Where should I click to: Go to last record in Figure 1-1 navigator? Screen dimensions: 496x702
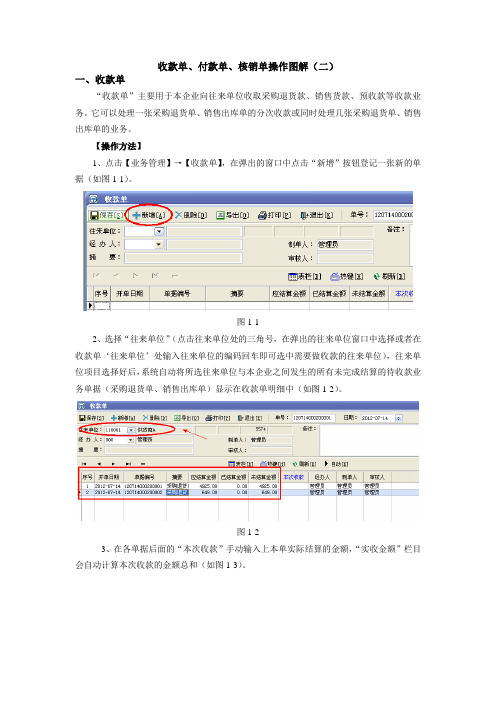[x=155, y=276]
